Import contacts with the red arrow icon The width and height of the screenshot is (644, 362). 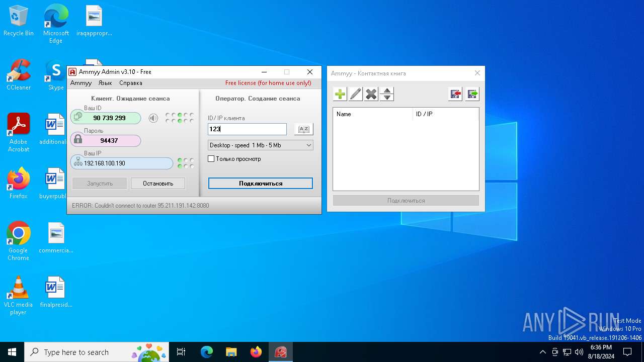pos(456,94)
